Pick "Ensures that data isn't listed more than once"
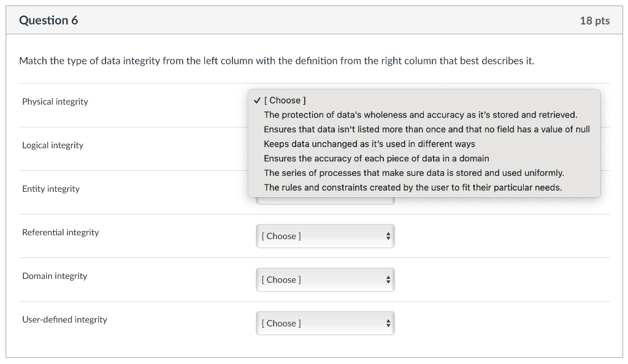The height and width of the screenshot is (364, 628). coord(426,129)
